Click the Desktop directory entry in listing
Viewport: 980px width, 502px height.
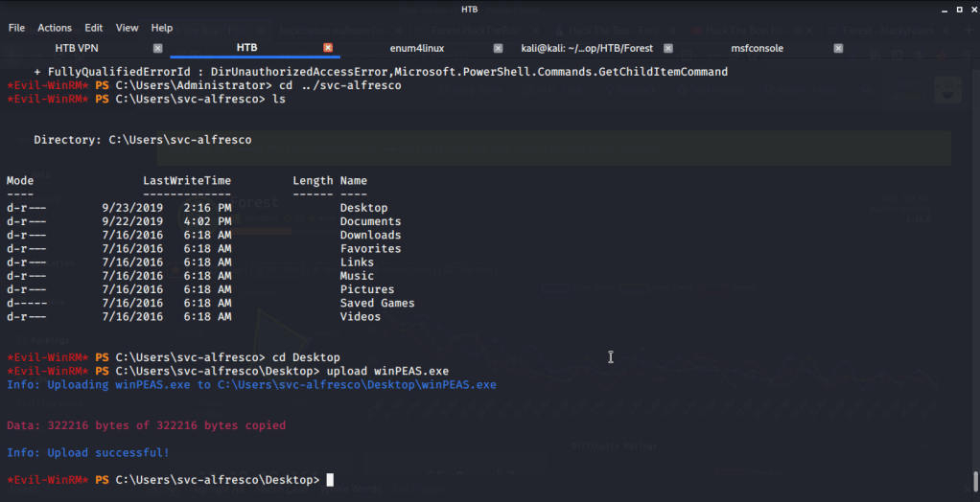tap(363, 208)
